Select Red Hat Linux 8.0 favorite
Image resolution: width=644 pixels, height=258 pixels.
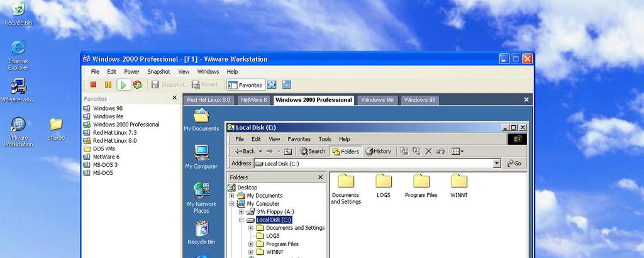(110, 140)
